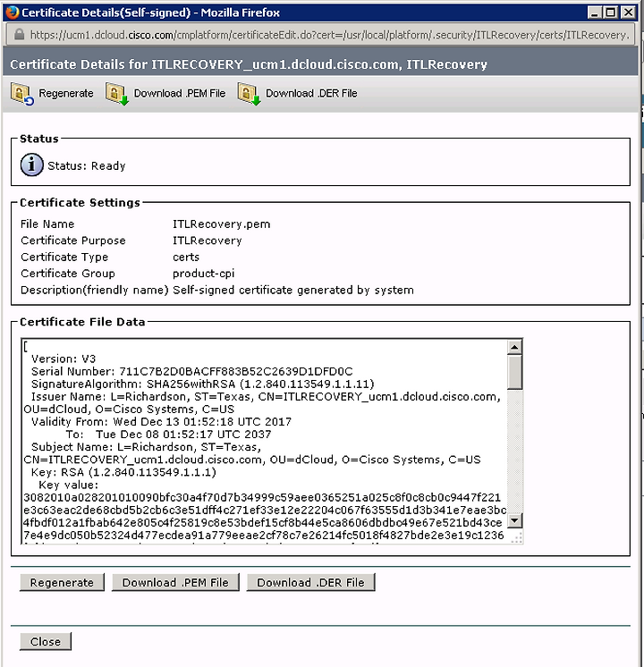Click the textarea resize grip corner
Viewport: 644px width, 667px height.
tap(515, 536)
